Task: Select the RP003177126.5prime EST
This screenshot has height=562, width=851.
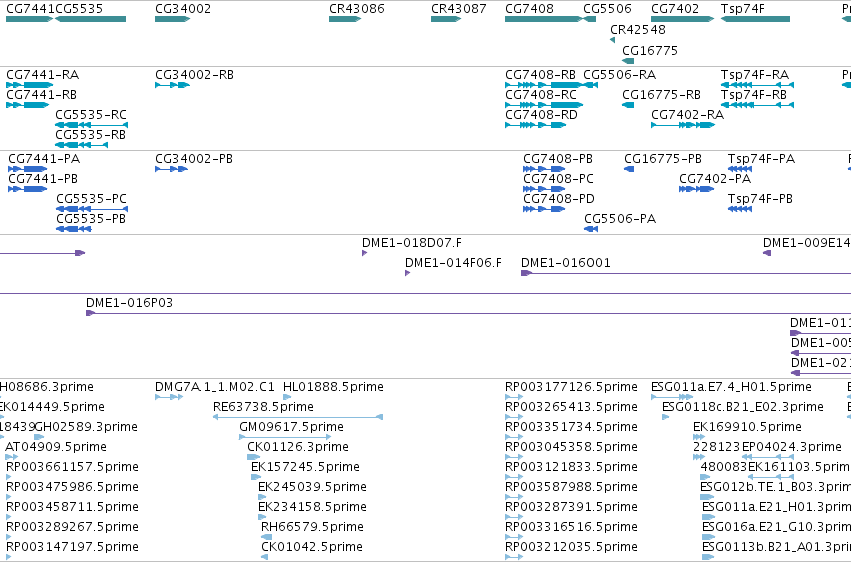Action: tap(514, 397)
